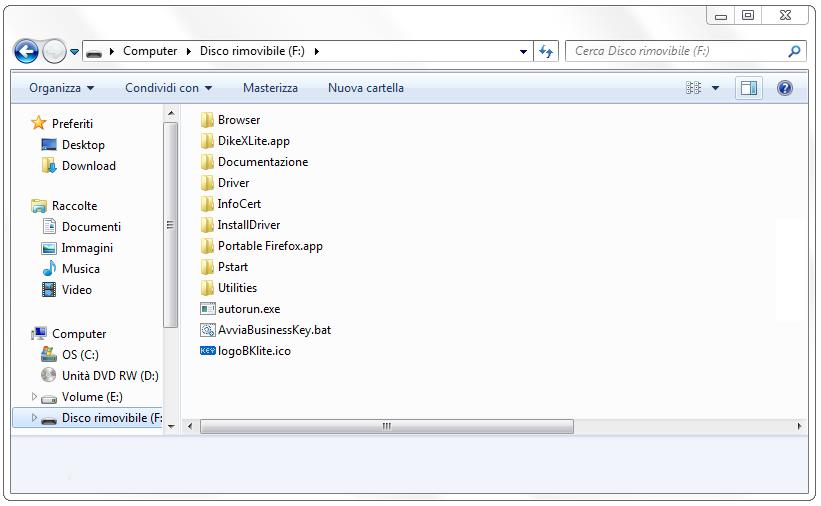Click the refresh button beside address bar

546,51
